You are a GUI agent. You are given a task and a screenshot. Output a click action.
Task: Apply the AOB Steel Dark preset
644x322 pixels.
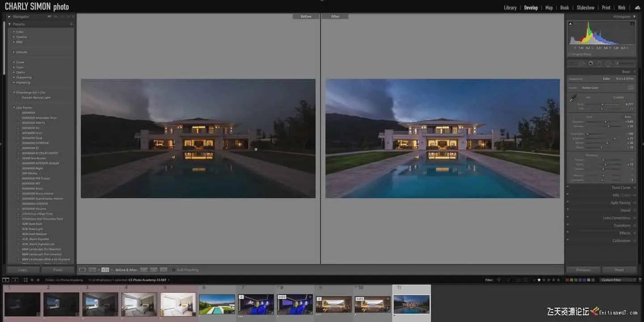pos(31,224)
